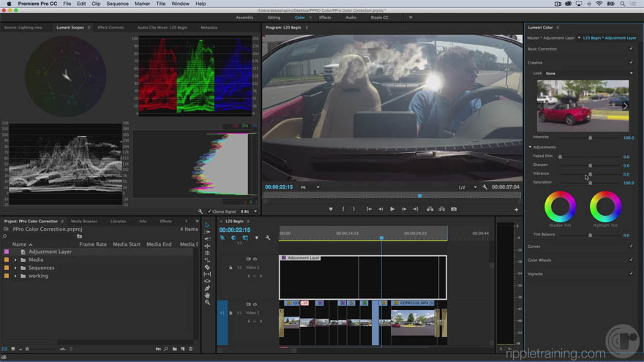Go to In point in Program Monitor
The width and height of the screenshot is (644, 362).
coord(370,209)
